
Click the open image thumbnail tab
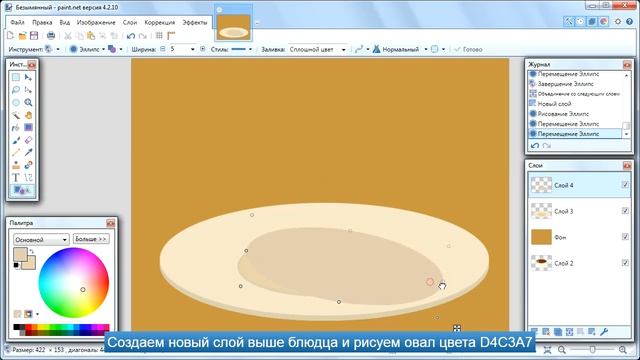(x=233, y=27)
